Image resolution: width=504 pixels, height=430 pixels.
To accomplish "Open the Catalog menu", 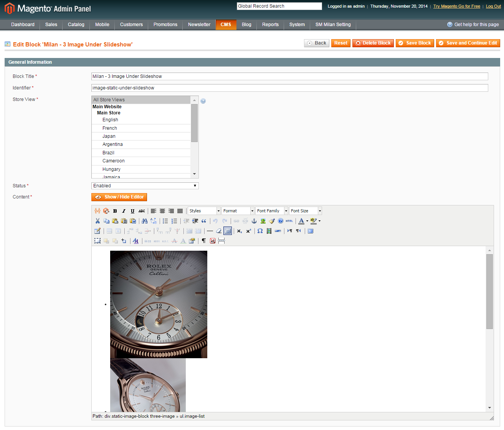I will [x=76, y=25].
